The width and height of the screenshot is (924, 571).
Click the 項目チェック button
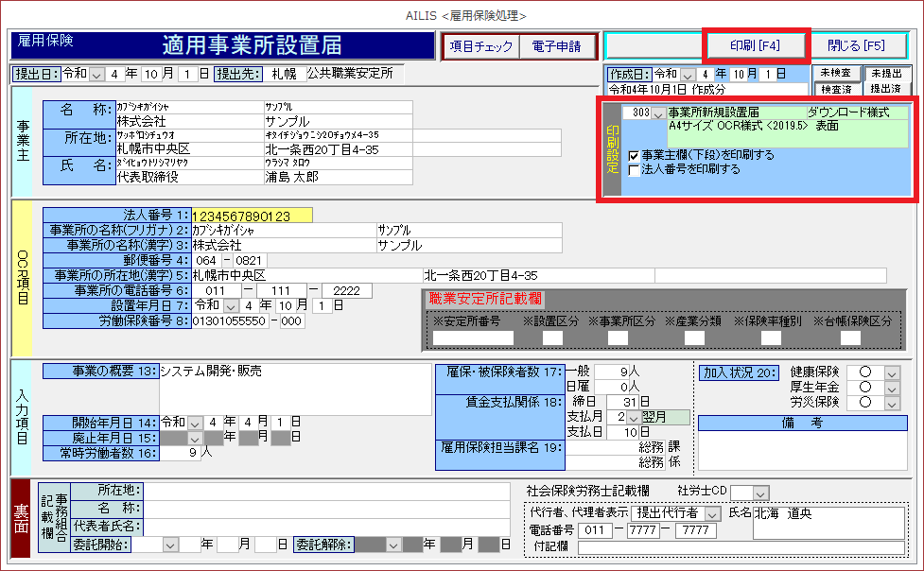click(480, 46)
